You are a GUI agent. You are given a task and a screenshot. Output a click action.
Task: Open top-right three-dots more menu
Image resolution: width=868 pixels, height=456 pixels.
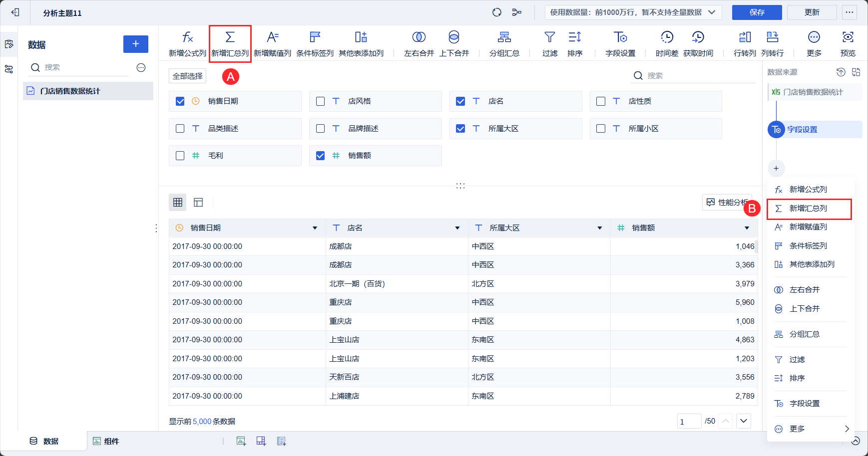click(850, 12)
